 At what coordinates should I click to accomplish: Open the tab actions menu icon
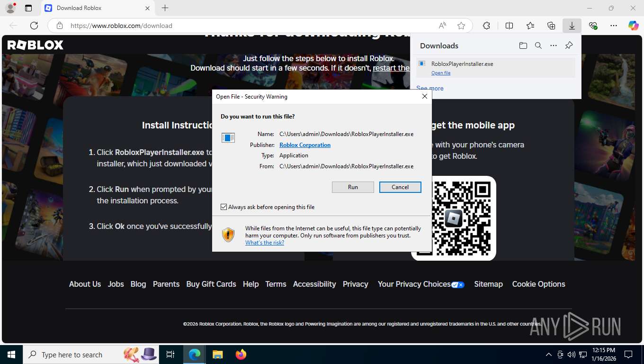tap(28, 8)
